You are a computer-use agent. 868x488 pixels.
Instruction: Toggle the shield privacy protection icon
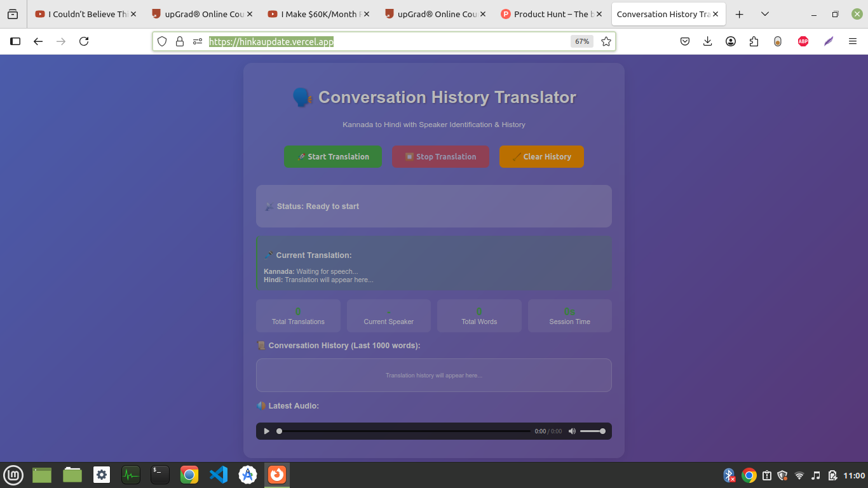[x=162, y=41]
